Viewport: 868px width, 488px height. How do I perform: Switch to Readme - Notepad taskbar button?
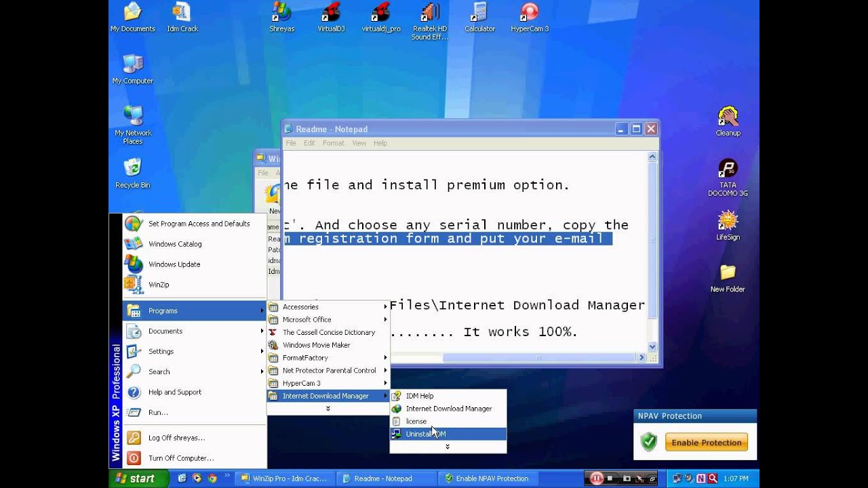(x=387, y=479)
